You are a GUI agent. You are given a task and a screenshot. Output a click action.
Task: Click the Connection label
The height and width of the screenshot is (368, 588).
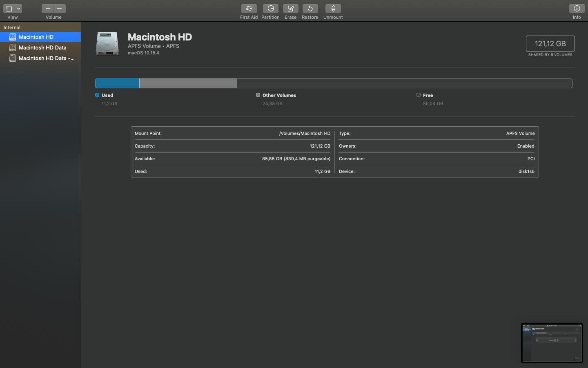pos(352,159)
